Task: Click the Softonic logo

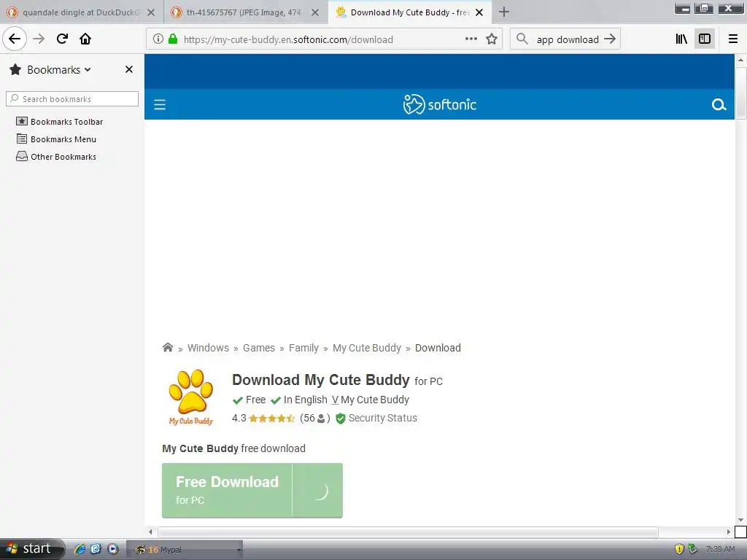Action: [x=440, y=104]
